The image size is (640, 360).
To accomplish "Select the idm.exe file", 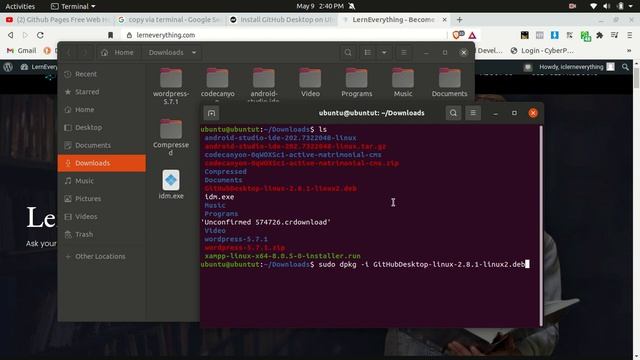I will 171,184.
